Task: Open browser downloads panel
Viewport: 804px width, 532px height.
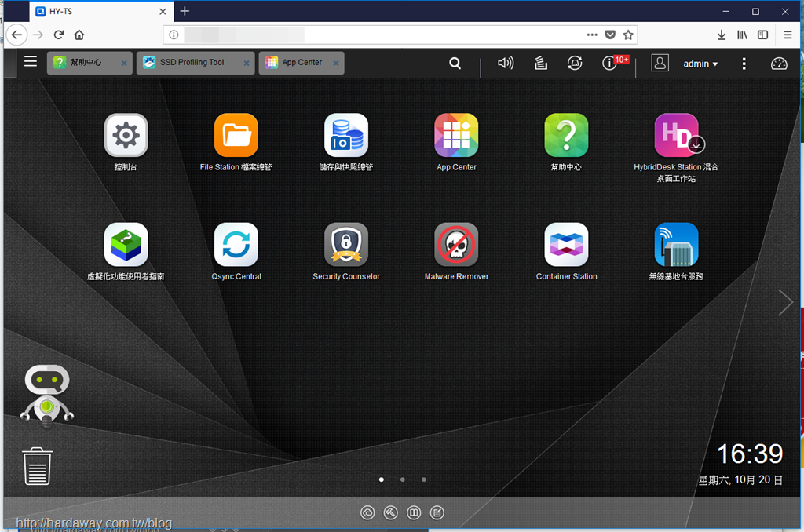Action: 722,35
